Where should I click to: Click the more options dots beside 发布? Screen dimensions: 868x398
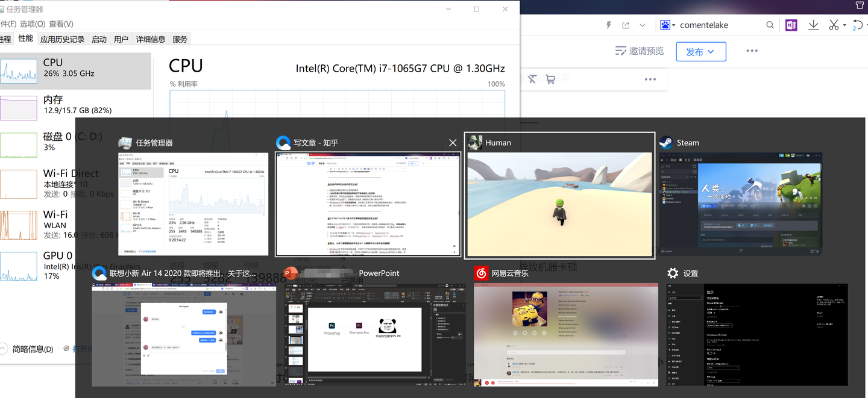click(752, 51)
